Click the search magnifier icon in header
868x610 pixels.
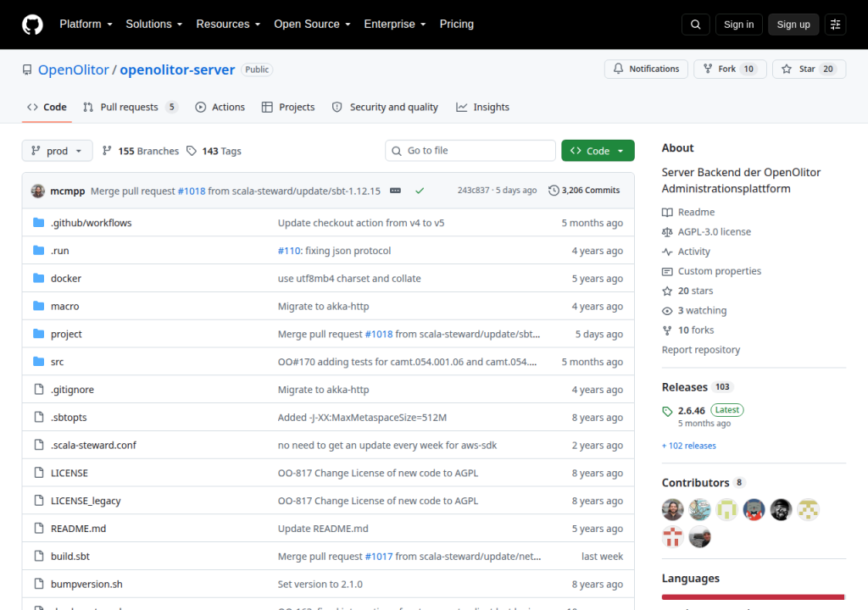tap(696, 25)
